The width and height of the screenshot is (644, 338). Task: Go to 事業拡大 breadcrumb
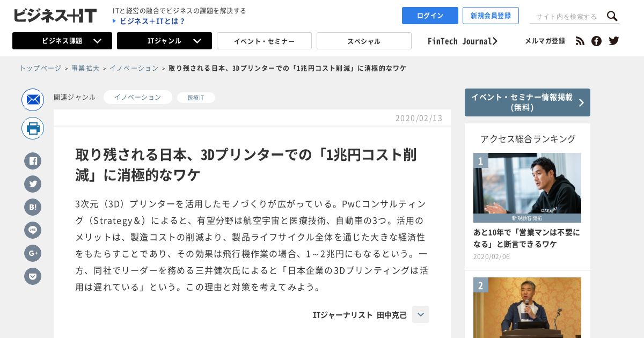85,68
